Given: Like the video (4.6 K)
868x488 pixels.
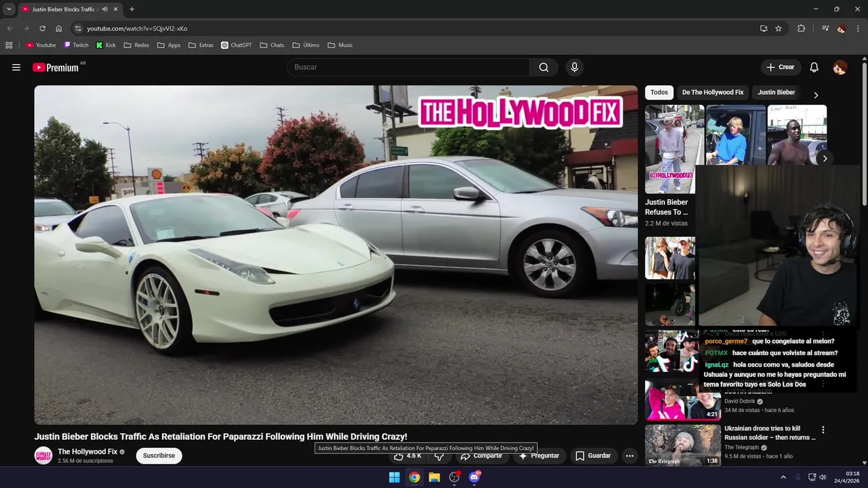Looking at the screenshot, I should pos(408,455).
